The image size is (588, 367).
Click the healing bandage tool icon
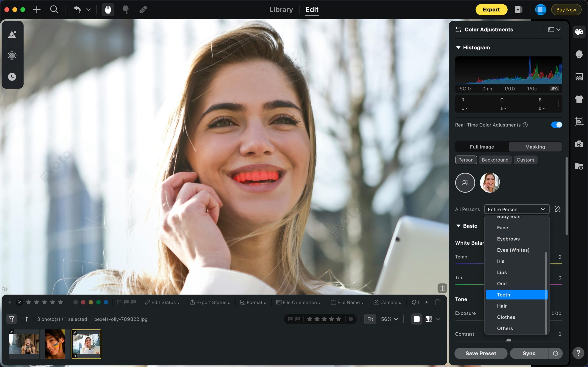[x=143, y=10]
